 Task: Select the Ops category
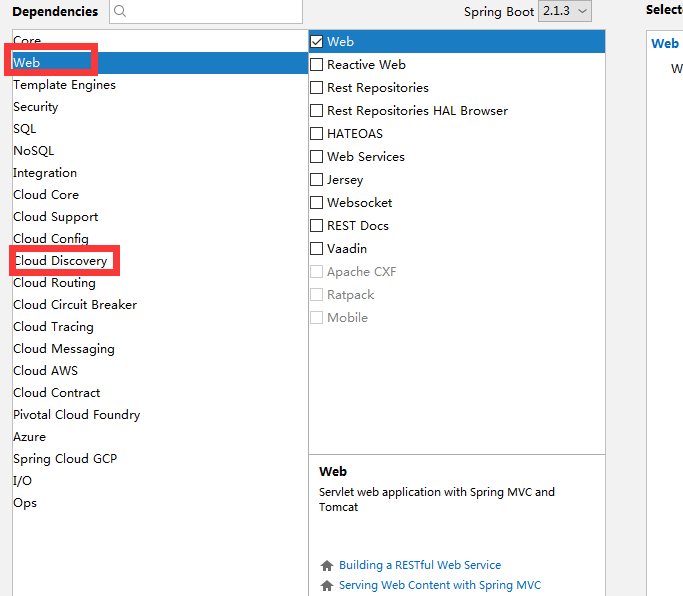(x=160, y=503)
